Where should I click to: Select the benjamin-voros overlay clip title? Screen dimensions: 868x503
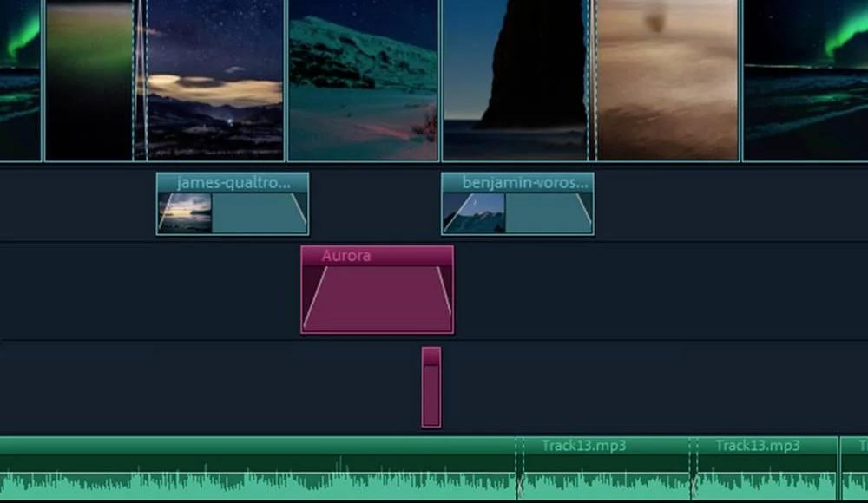click(x=516, y=183)
